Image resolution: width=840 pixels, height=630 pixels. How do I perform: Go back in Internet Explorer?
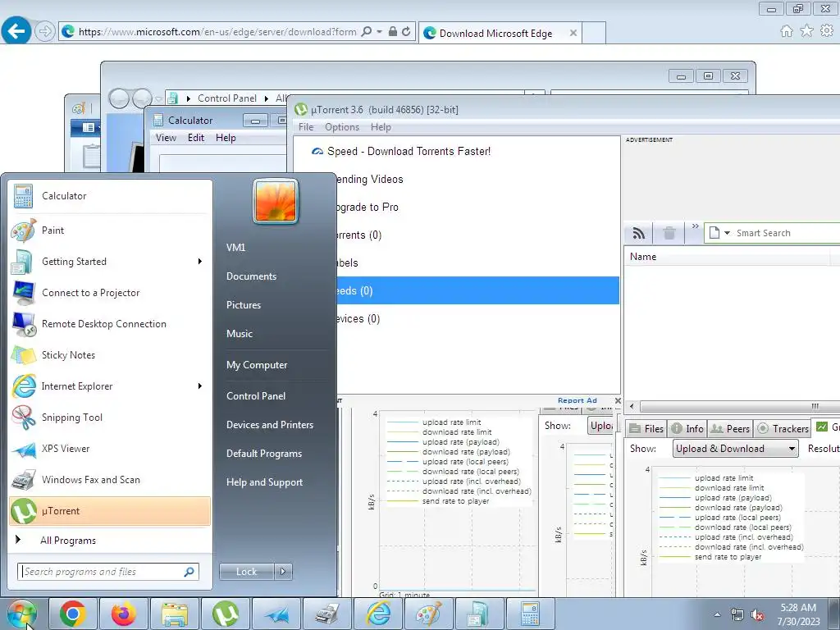[x=16, y=30]
